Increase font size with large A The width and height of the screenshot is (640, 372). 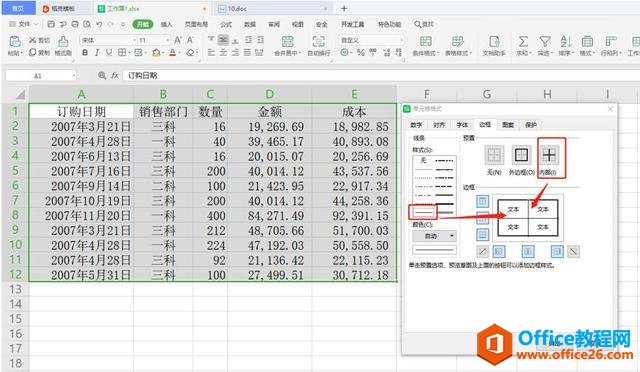pyautogui.click(x=178, y=40)
